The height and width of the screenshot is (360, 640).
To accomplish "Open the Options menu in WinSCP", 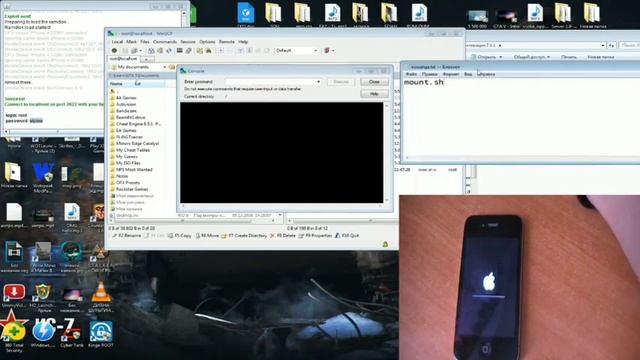I will coord(207,42).
